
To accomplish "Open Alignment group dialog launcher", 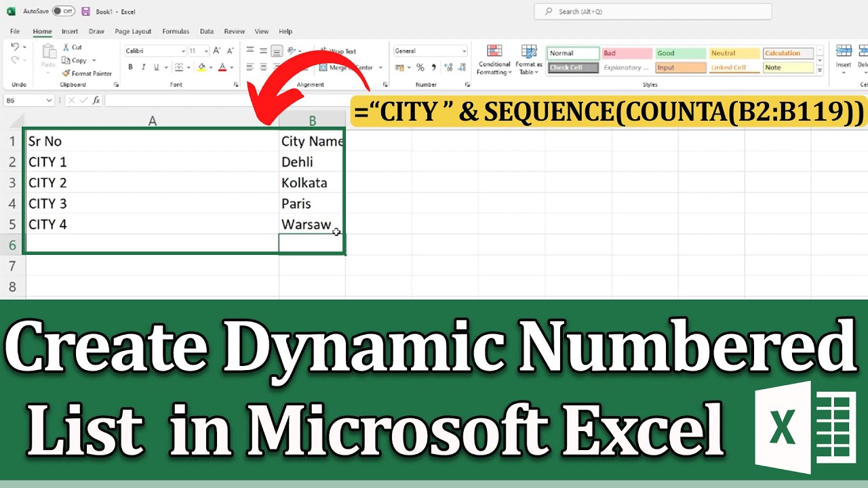I will (385, 85).
